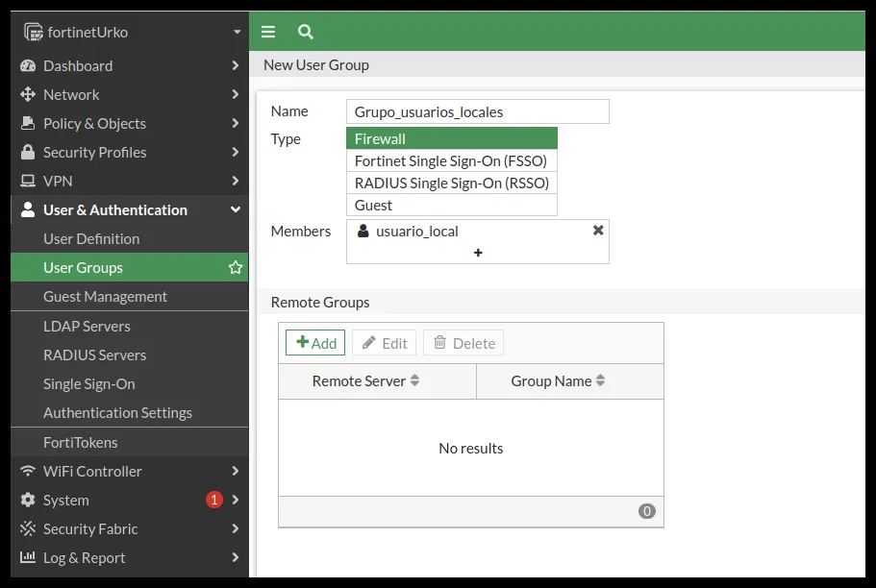Click the Dashboard gauge icon
The width and height of the screenshot is (876, 588).
(x=27, y=66)
